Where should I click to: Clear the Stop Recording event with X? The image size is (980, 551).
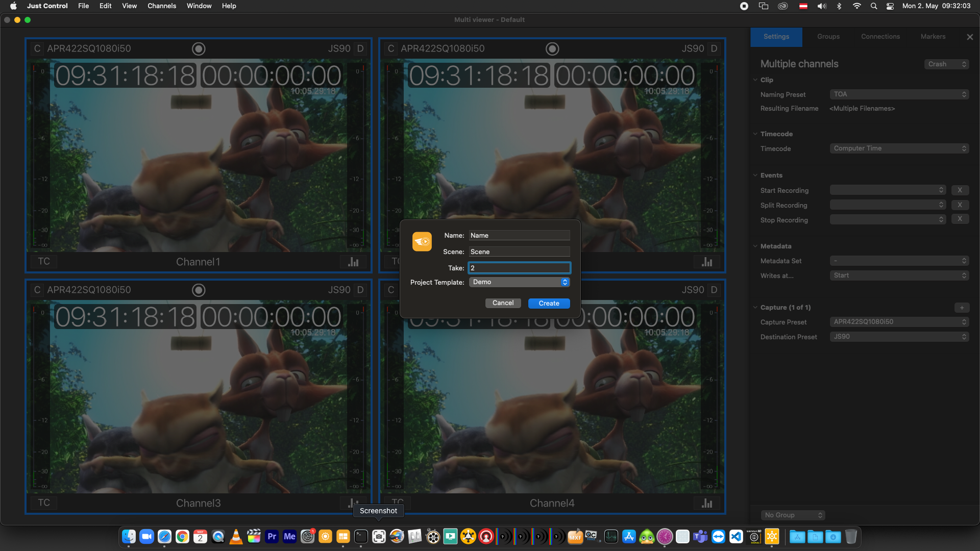(960, 219)
